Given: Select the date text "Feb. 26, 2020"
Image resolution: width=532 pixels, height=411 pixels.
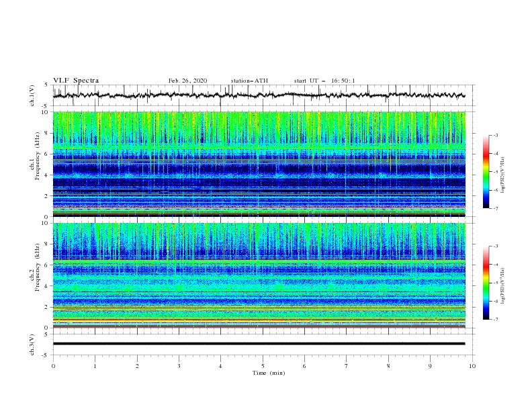Looking at the screenshot, I should (187, 81).
